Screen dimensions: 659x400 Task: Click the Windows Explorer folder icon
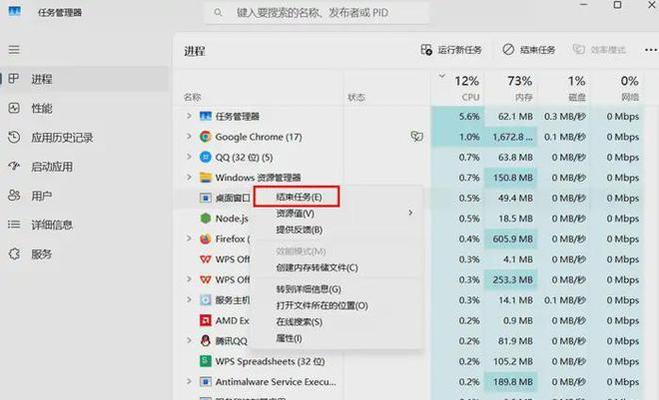(205, 177)
